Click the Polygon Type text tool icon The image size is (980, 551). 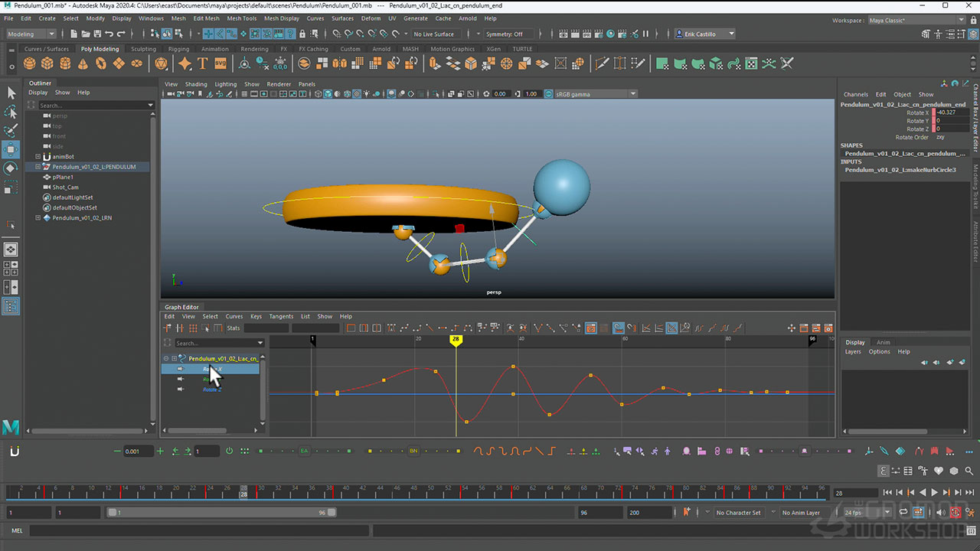(x=202, y=64)
